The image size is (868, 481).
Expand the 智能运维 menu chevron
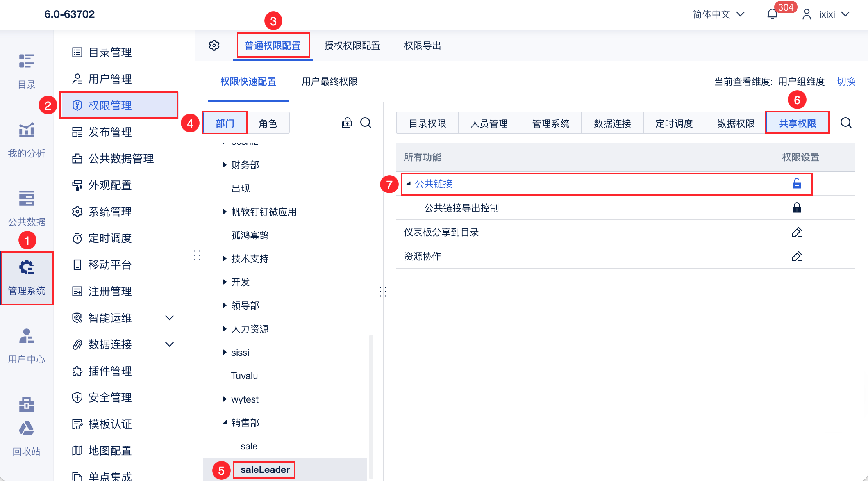pos(169,318)
